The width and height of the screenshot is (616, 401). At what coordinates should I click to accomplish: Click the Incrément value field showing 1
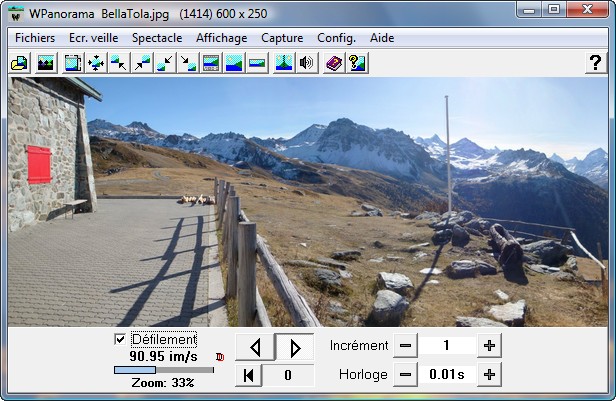click(x=447, y=346)
